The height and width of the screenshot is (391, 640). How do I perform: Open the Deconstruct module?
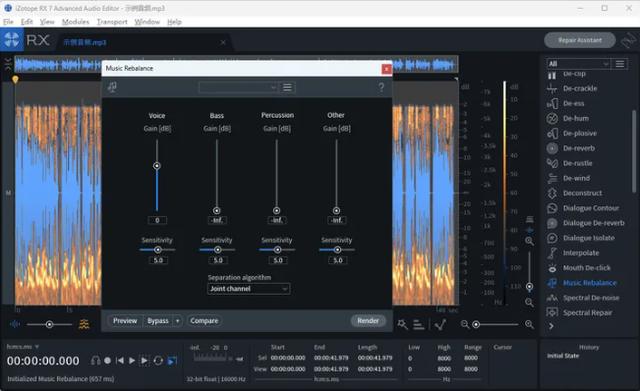click(582, 193)
